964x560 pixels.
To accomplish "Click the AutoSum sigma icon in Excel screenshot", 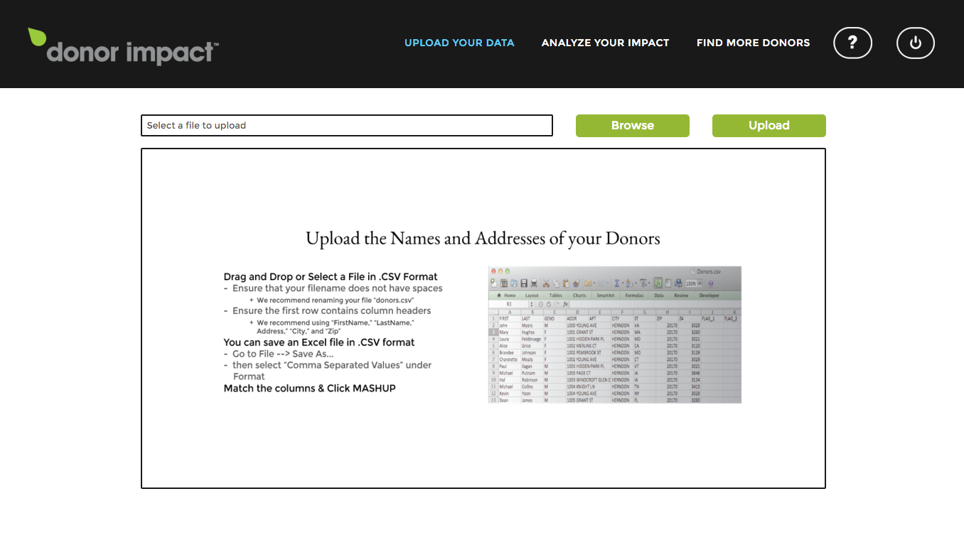I will click(617, 283).
